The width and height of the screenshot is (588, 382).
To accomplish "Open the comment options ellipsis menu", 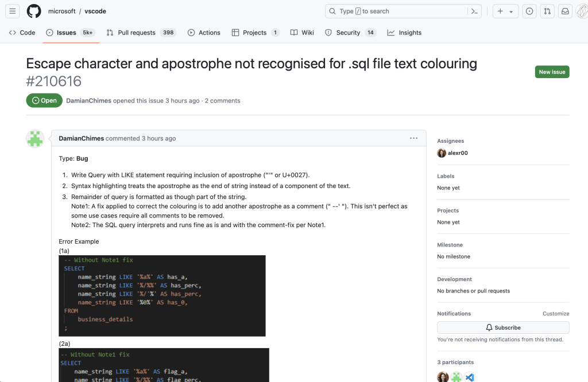I will 413,138.
